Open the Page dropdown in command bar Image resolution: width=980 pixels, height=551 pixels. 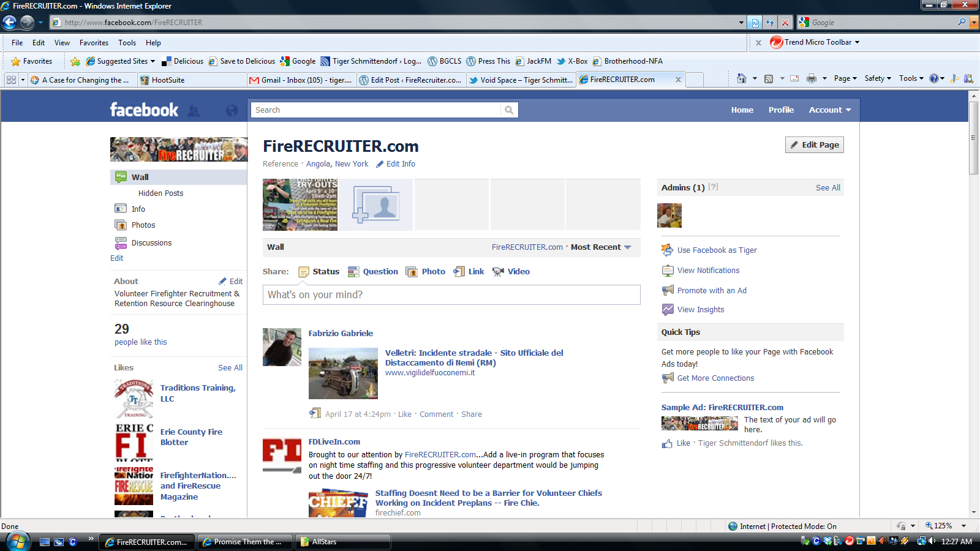tap(845, 78)
